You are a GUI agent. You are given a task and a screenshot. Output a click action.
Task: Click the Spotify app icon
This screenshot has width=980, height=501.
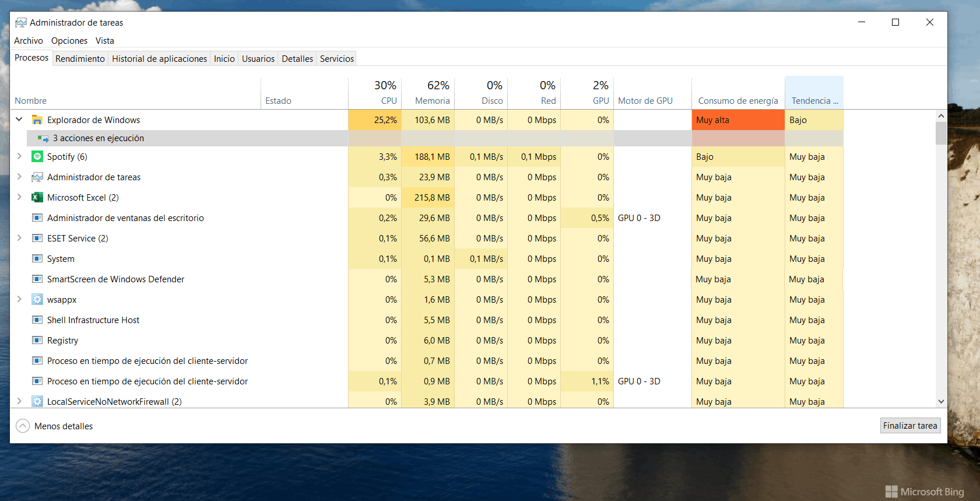pos(37,156)
